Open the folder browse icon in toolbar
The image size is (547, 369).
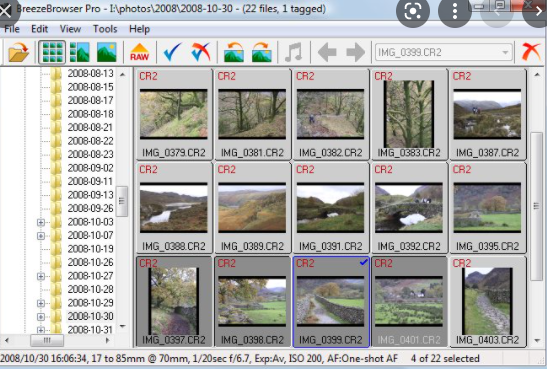point(18,52)
